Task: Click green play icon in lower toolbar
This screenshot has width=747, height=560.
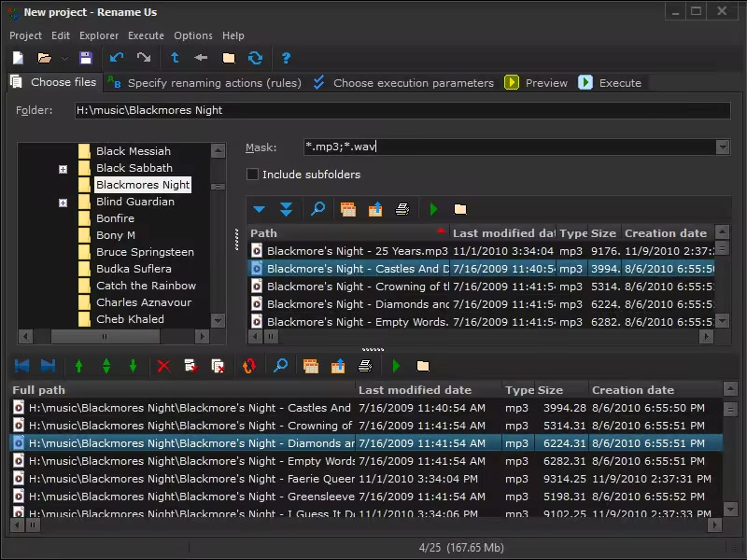Action: (396, 366)
